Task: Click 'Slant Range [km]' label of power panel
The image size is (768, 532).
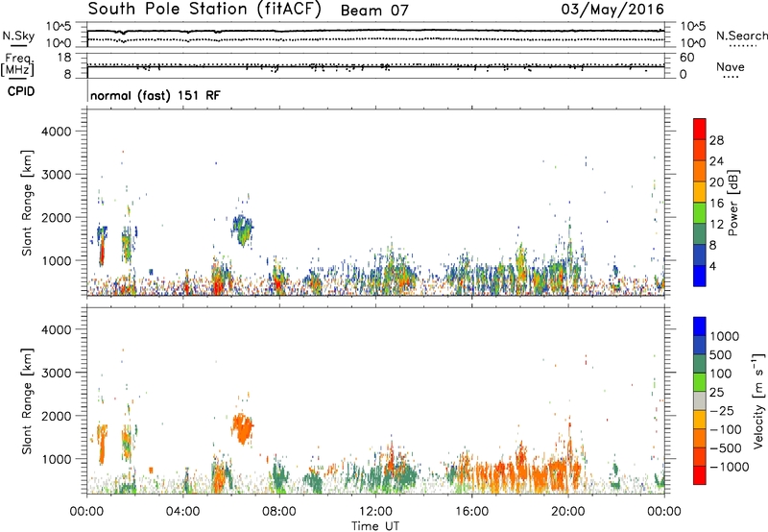Action: pos(27,203)
